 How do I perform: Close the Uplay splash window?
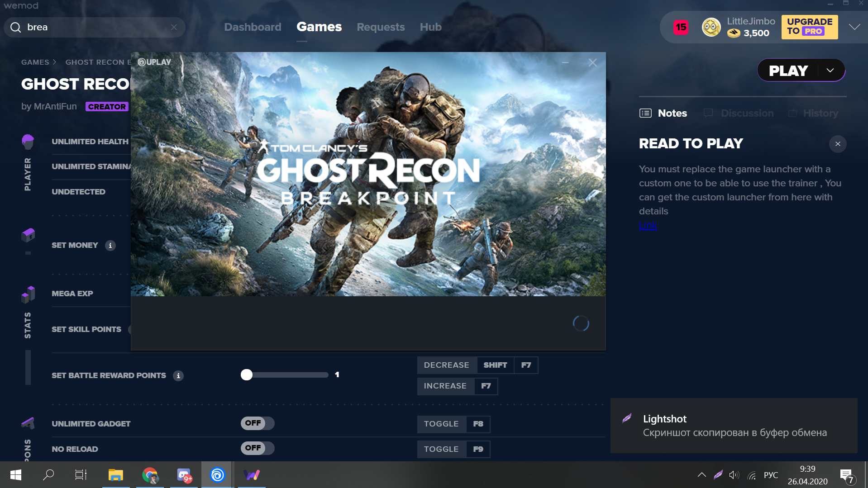(592, 63)
